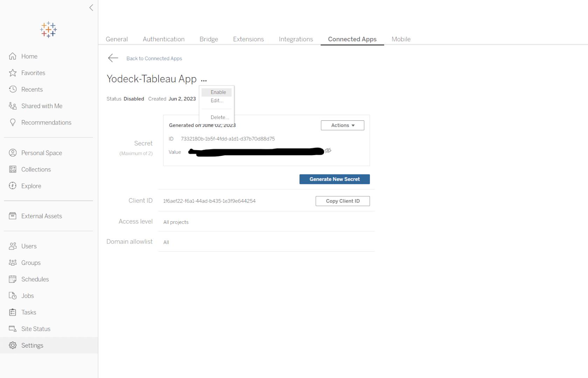588x378 pixels.
Task: Open the Schedules page
Action: pyautogui.click(x=35, y=279)
